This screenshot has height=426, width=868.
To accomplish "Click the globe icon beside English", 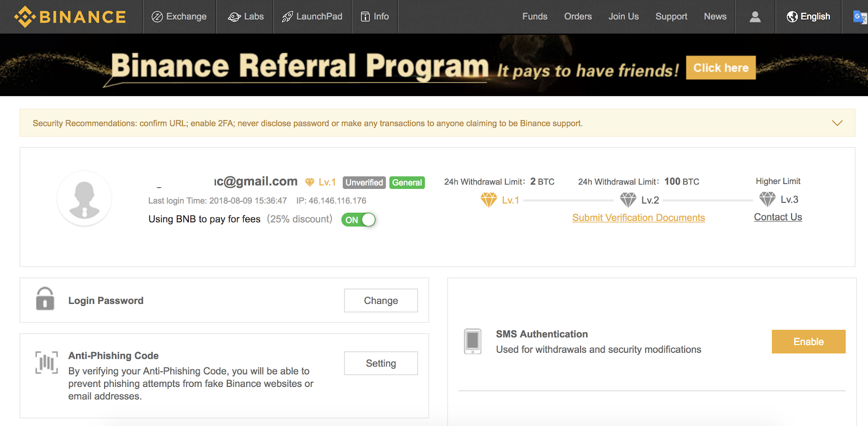I will coord(792,17).
